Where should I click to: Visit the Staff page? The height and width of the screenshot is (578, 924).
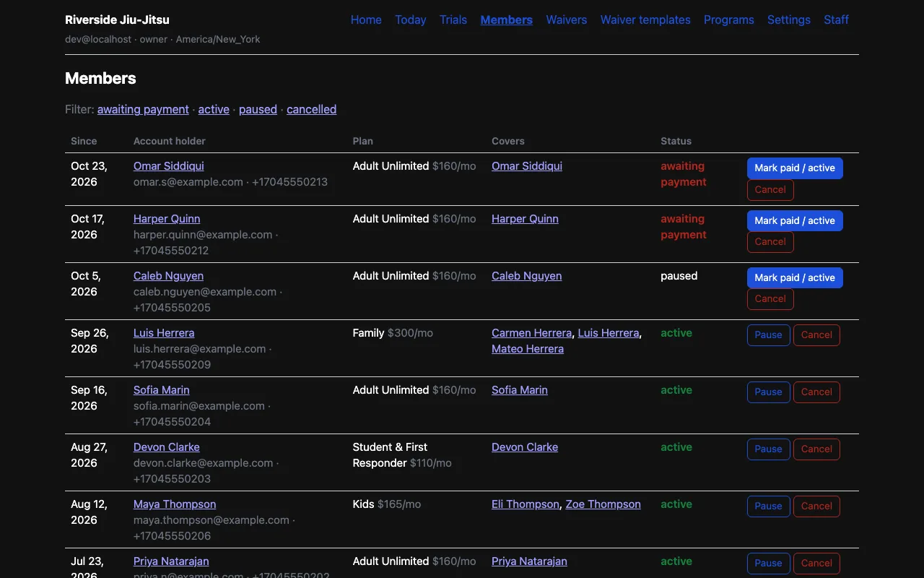pos(837,20)
